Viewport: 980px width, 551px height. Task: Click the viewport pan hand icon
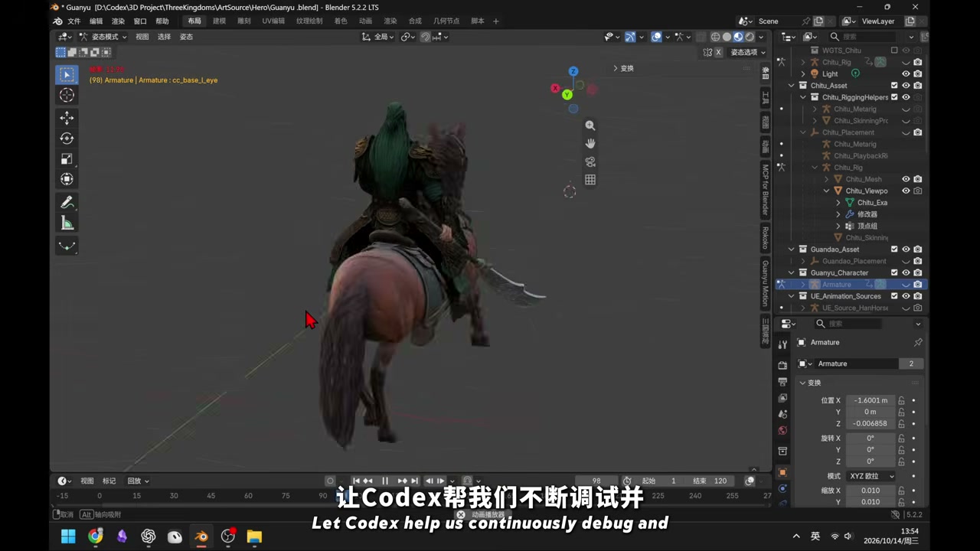(590, 144)
